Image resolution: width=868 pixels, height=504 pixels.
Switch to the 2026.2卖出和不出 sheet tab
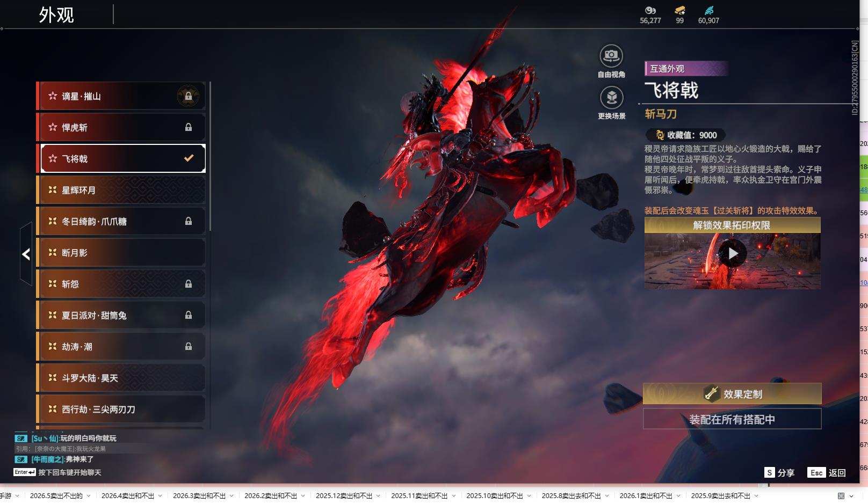click(x=271, y=496)
